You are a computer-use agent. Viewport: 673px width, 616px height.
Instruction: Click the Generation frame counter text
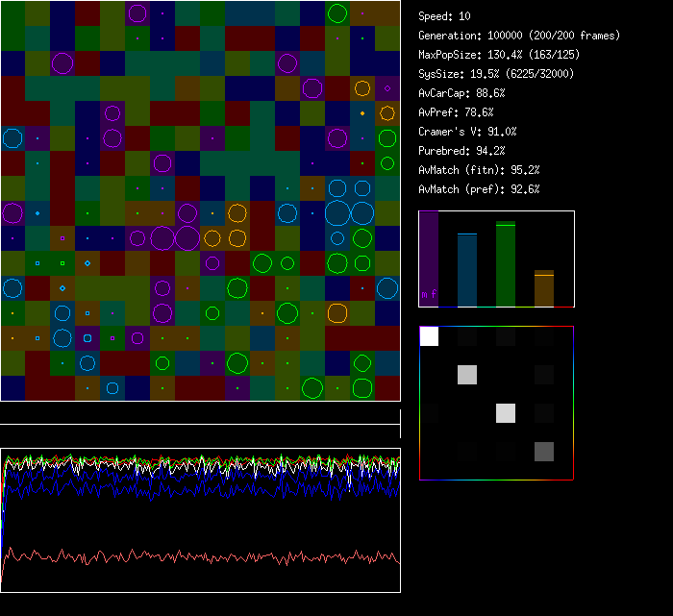pyautogui.click(x=519, y=36)
